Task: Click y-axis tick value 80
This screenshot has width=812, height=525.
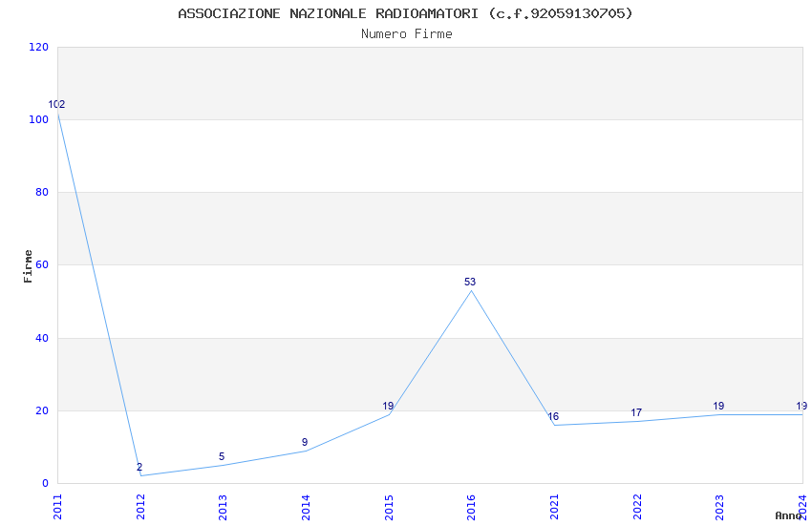Action: [42, 192]
